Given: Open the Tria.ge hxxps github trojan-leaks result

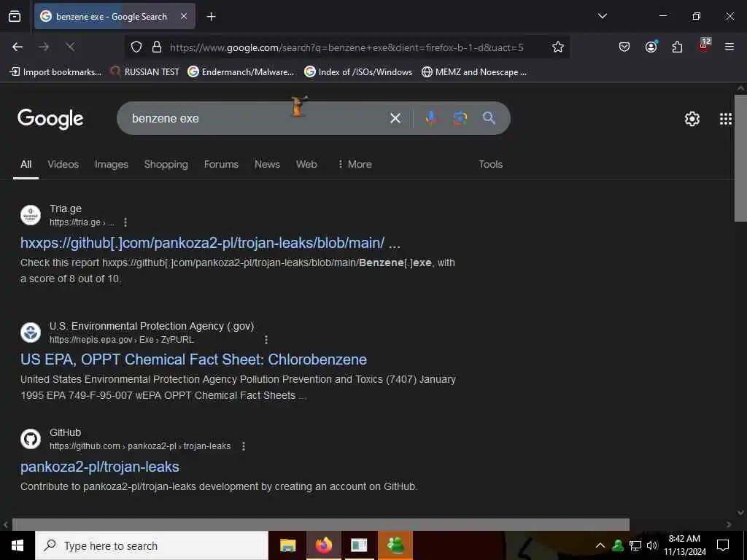Looking at the screenshot, I should click(x=210, y=243).
